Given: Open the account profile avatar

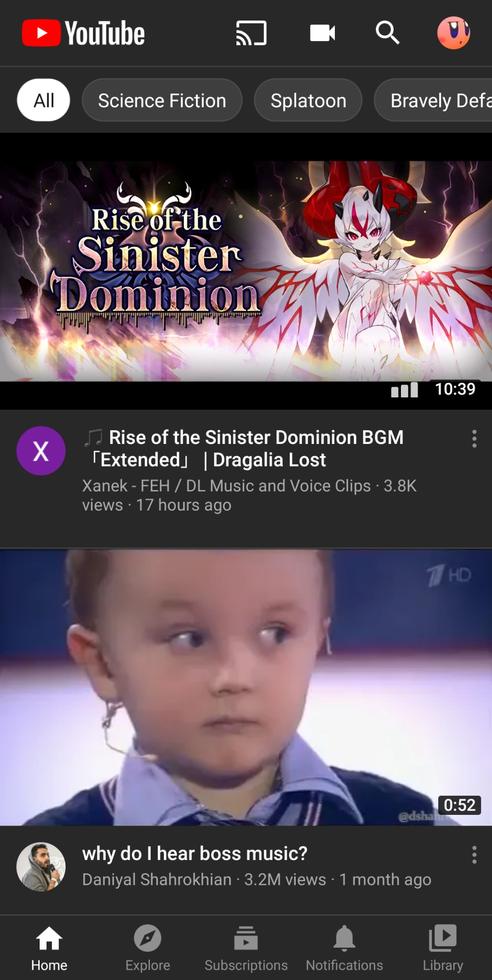Looking at the screenshot, I should tap(453, 33).
